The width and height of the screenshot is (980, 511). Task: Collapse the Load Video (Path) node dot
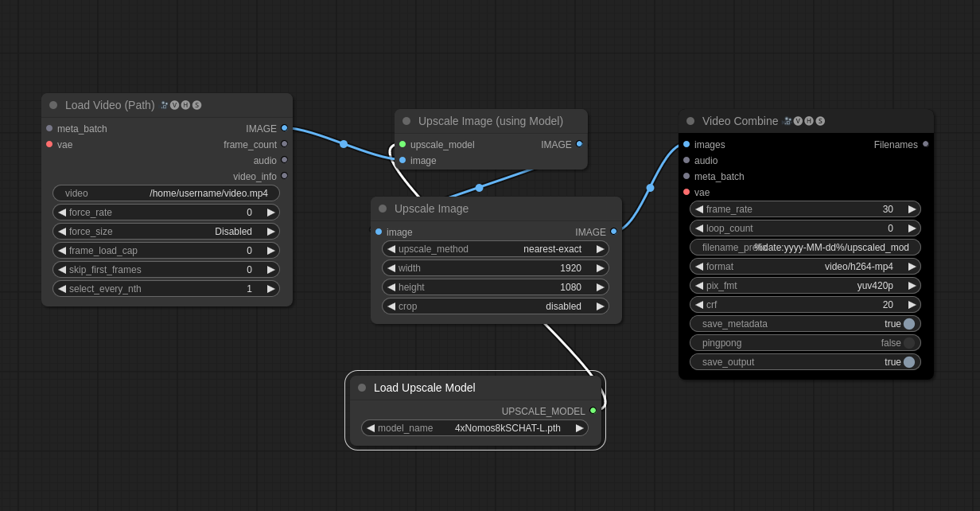(53, 105)
